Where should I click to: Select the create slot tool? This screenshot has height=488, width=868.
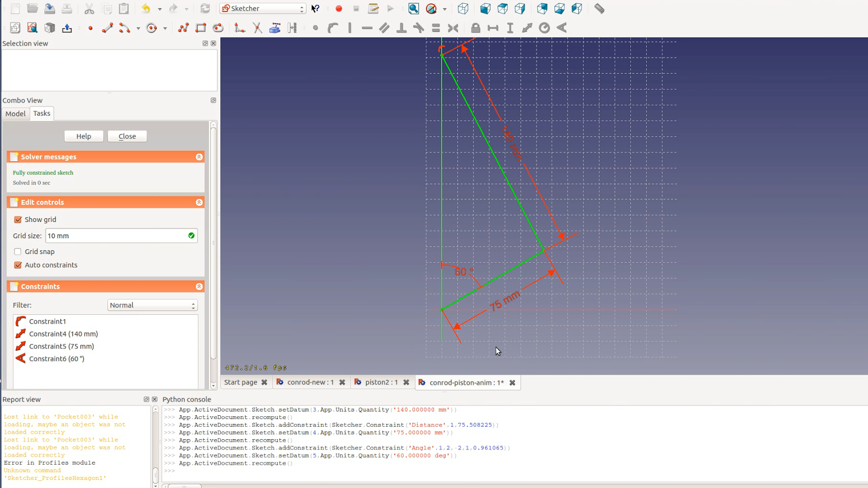point(218,28)
